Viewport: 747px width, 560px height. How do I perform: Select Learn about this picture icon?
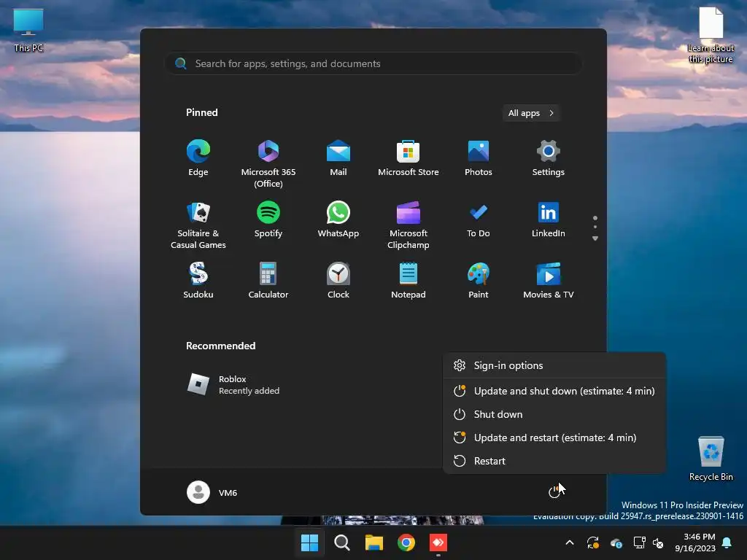(711, 35)
